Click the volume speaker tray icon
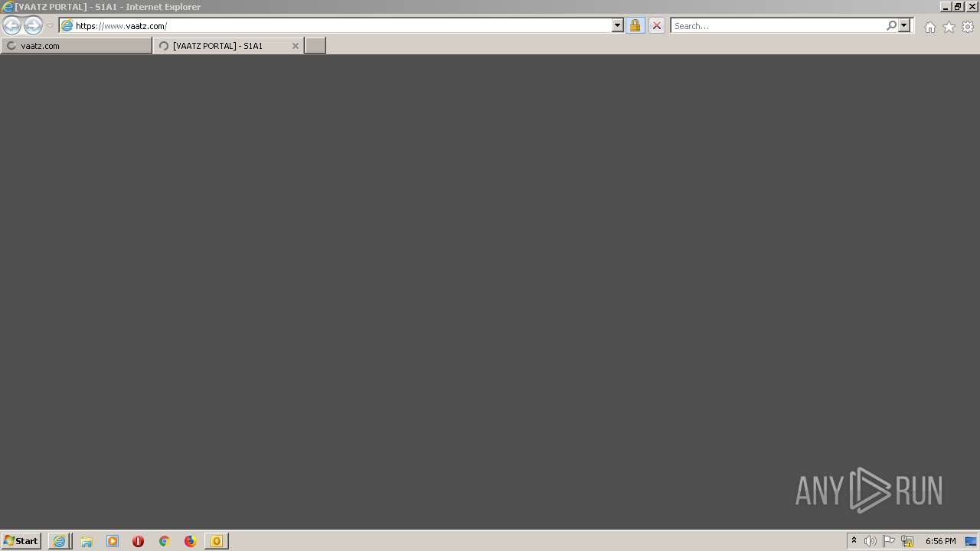Image resolution: width=980 pixels, height=551 pixels. coord(871,541)
